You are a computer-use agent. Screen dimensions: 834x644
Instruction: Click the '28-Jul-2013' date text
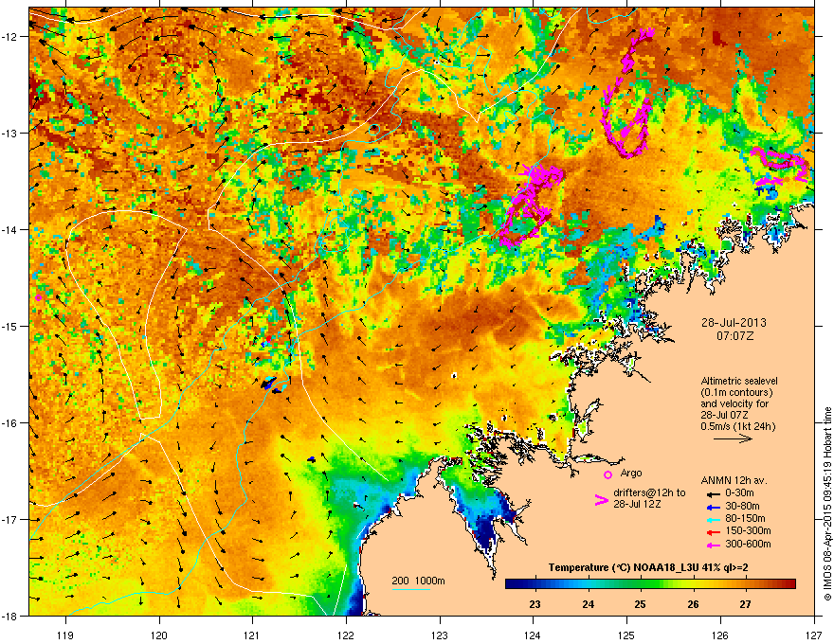734,323
